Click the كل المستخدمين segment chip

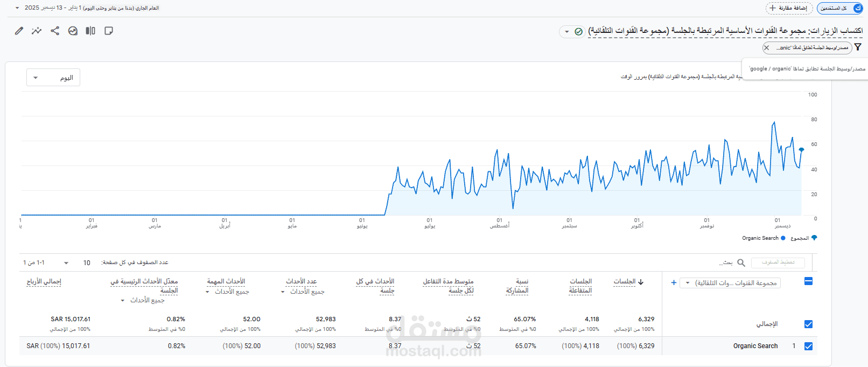tap(840, 8)
